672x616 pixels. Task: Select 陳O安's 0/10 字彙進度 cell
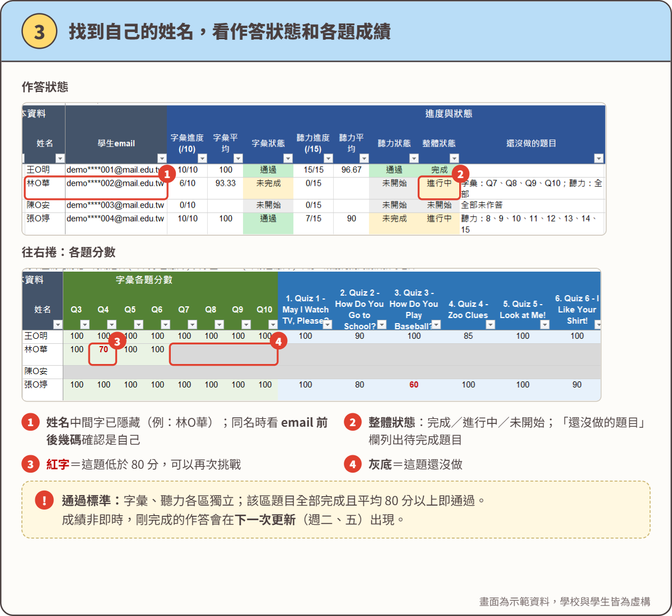pyautogui.click(x=188, y=205)
